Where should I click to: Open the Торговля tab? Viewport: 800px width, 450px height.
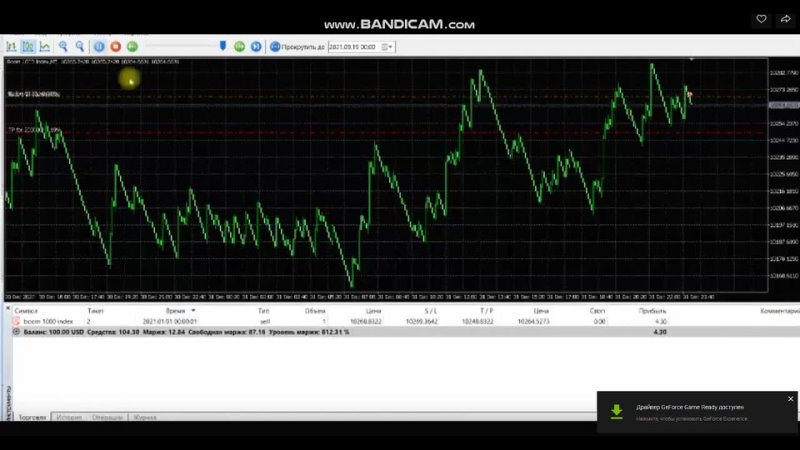click(x=32, y=417)
